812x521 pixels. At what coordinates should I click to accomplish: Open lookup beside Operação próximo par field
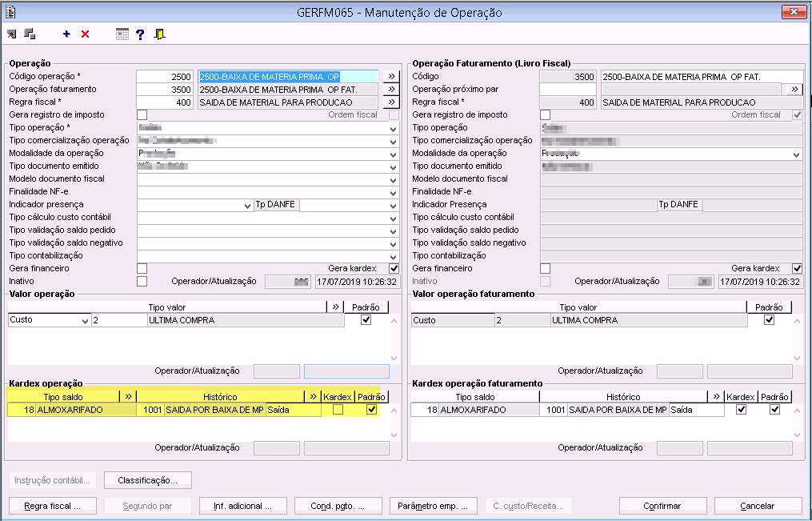[x=794, y=89]
